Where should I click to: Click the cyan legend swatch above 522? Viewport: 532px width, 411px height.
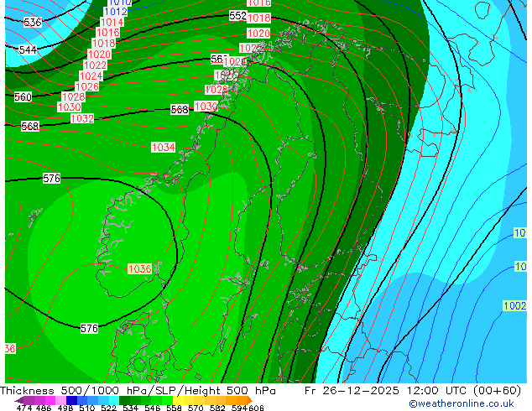(x=114, y=400)
